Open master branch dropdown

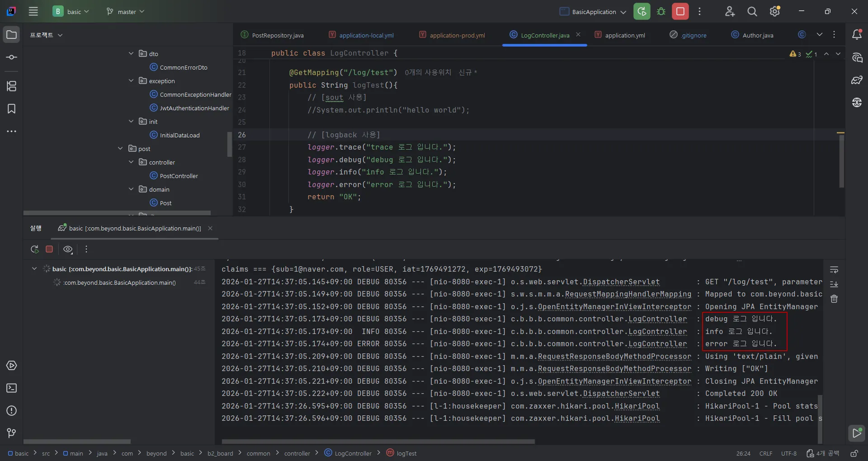coord(125,12)
